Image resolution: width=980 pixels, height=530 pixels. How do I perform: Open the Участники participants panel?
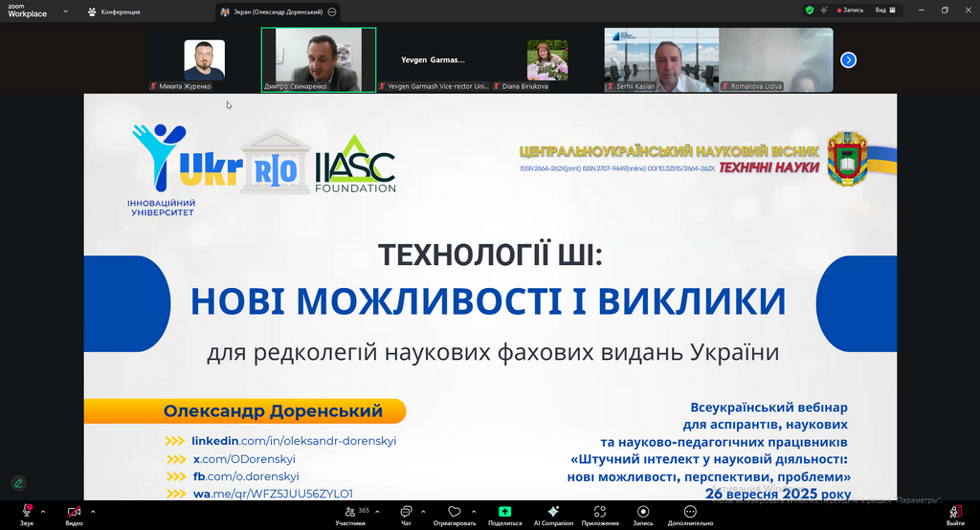point(351,513)
